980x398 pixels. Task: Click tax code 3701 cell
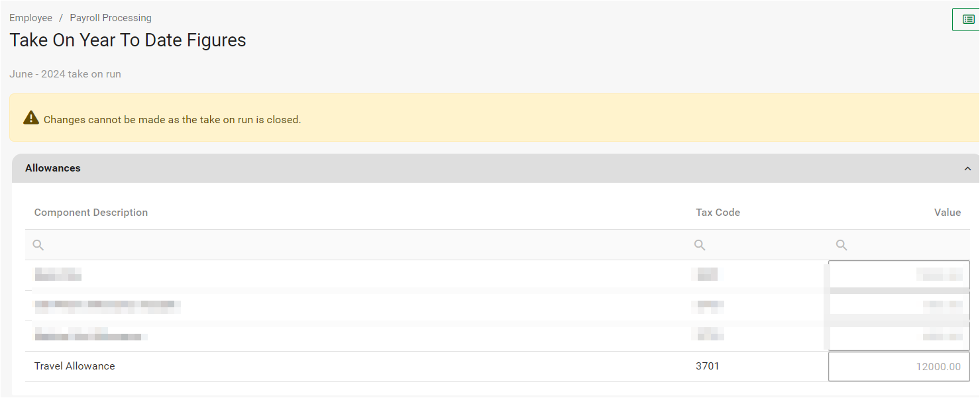(x=708, y=366)
